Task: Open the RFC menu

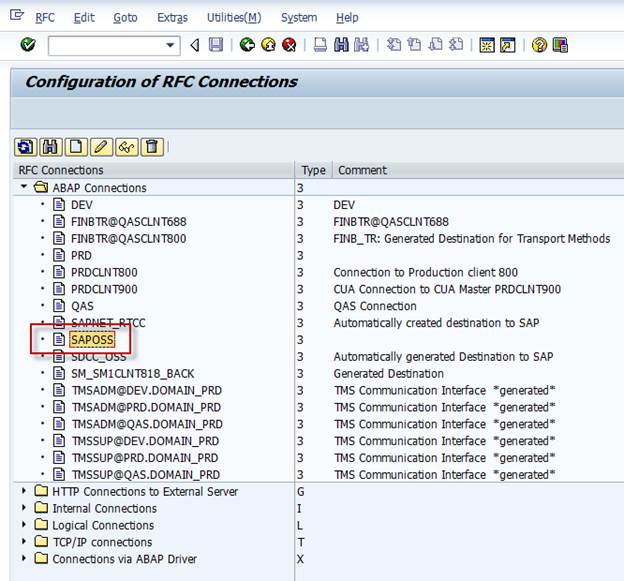Action: pos(45,18)
